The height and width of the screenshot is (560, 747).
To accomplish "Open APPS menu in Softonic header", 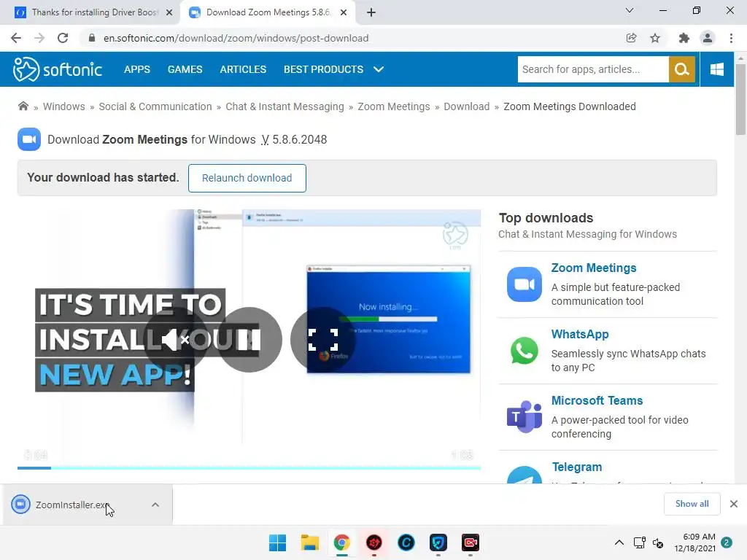I will click(x=136, y=69).
